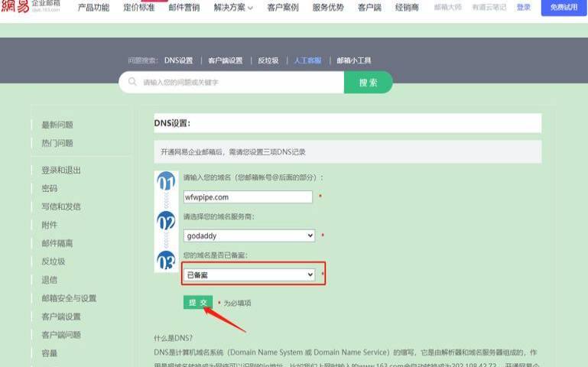588x367 pixels.
Task: Click the NetEase logo in the header
Action: [31, 5]
